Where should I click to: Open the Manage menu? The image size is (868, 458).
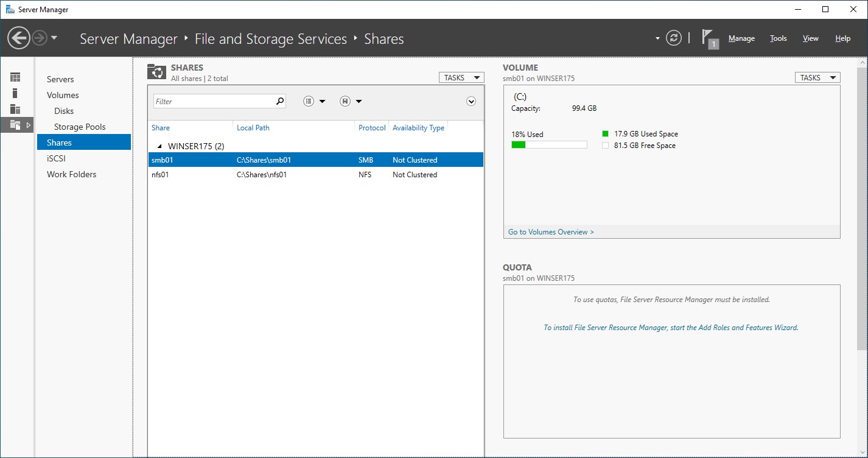click(741, 38)
